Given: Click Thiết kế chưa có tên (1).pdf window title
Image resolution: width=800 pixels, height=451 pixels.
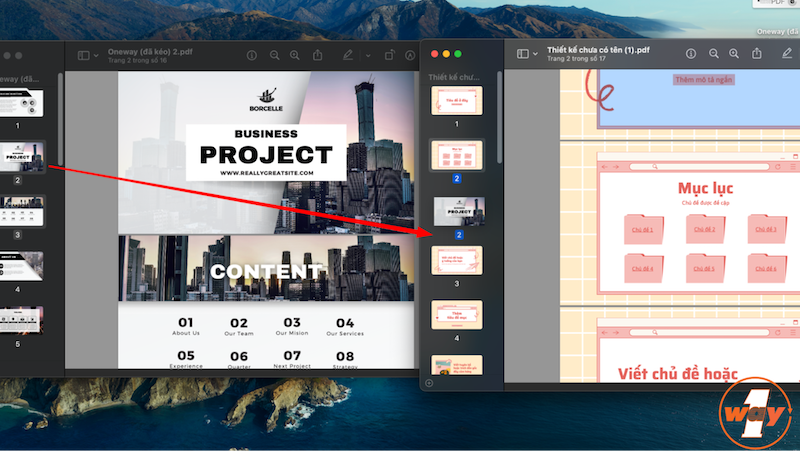Looking at the screenshot, I should pos(598,50).
